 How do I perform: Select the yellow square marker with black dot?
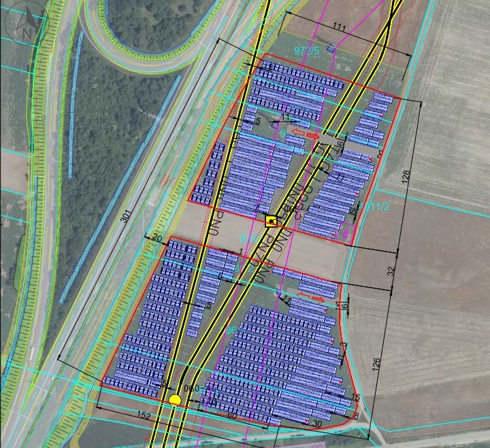tap(272, 221)
